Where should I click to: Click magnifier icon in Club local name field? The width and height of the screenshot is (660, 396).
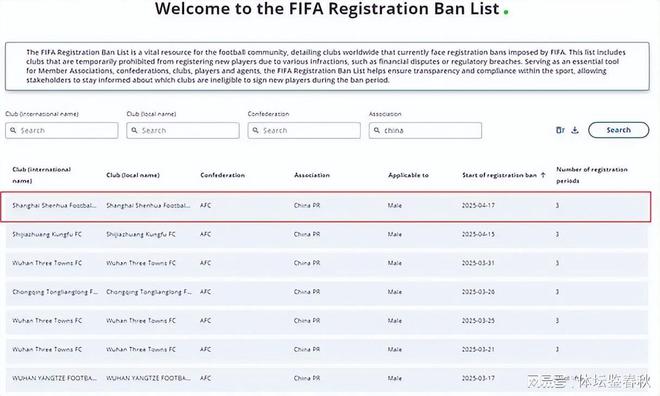pyautogui.click(x=134, y=130)
